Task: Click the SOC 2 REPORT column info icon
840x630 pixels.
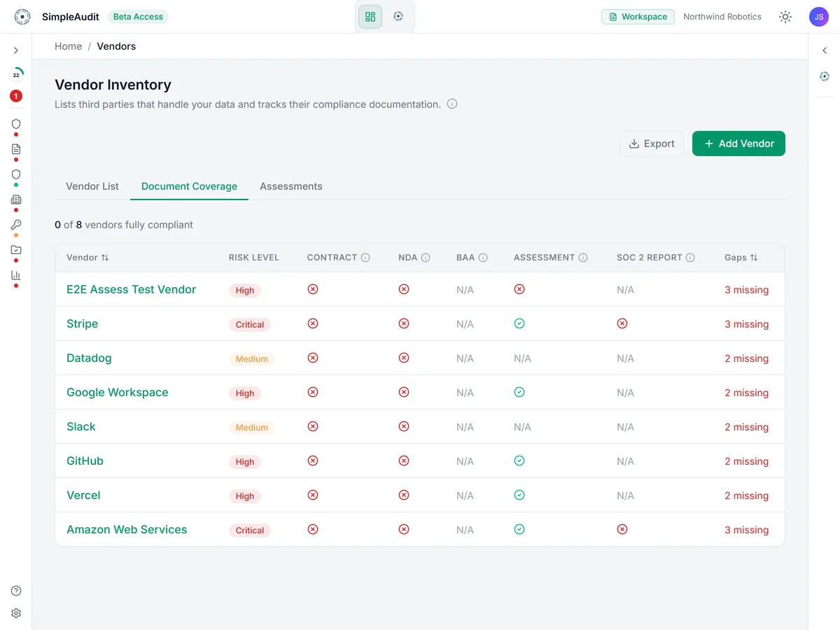Action: coord(690,258)
